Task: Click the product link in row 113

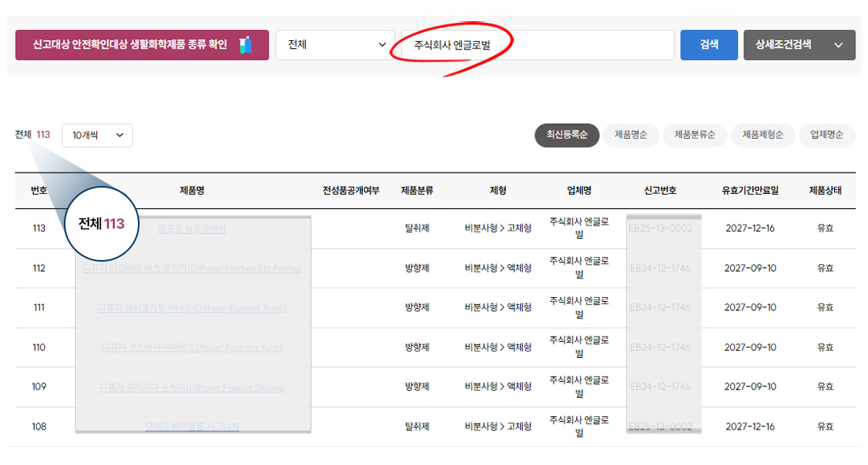Action: [x=192, y=229]
